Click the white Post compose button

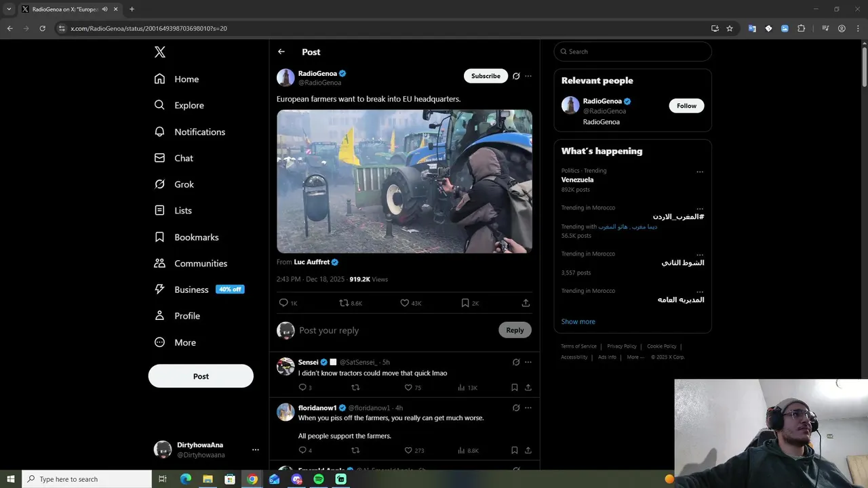click(201, 376)
